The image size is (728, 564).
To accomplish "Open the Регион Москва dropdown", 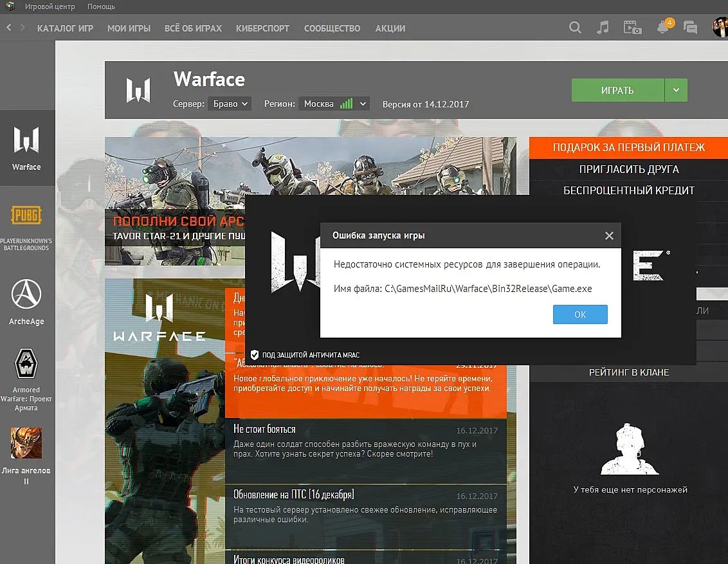I will pyautogui.click(x=334, y=104).
